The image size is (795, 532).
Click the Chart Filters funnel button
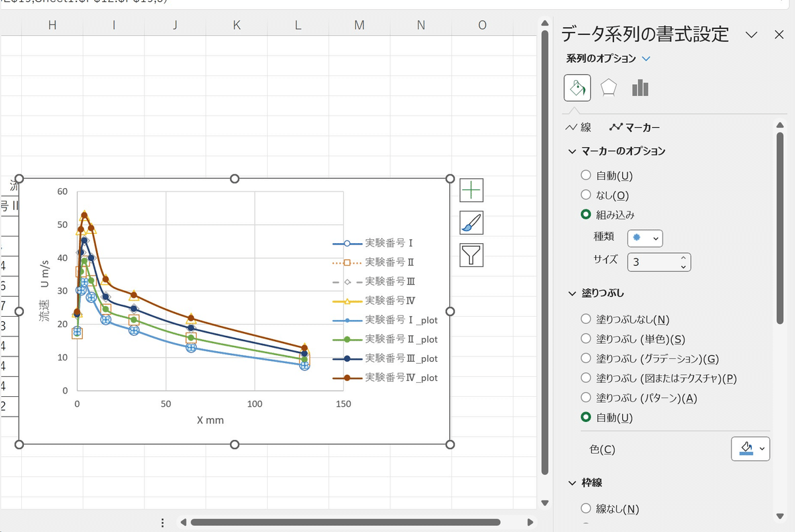(x=471, y=255)
